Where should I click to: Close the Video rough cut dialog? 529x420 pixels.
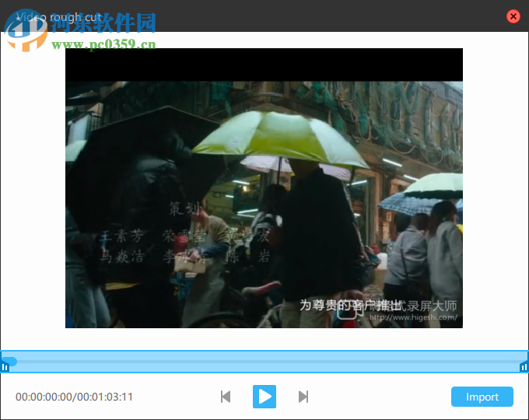(513, 16)
